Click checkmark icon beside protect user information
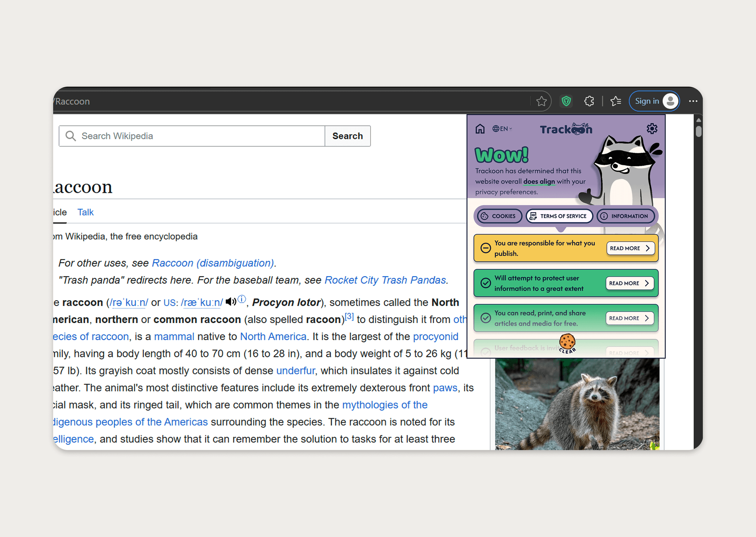The height and width of the screenshot is (537, 756). coord(486,283)
